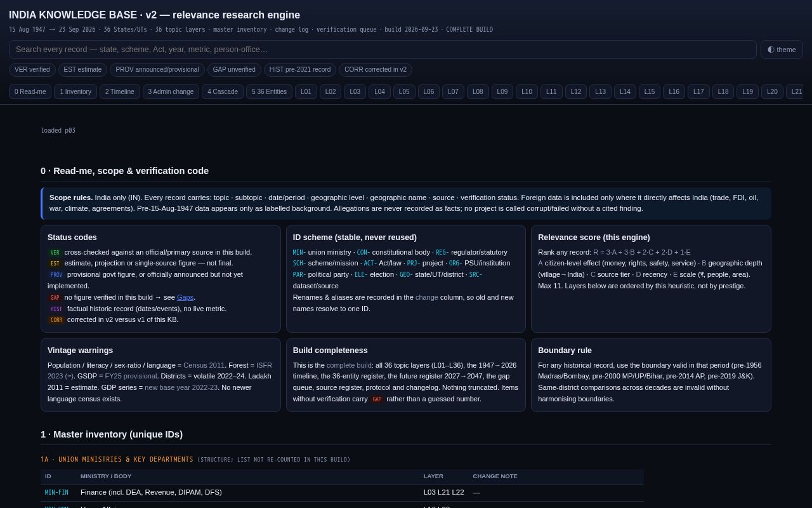Open the 1 Inventory tab

point(75,92)
